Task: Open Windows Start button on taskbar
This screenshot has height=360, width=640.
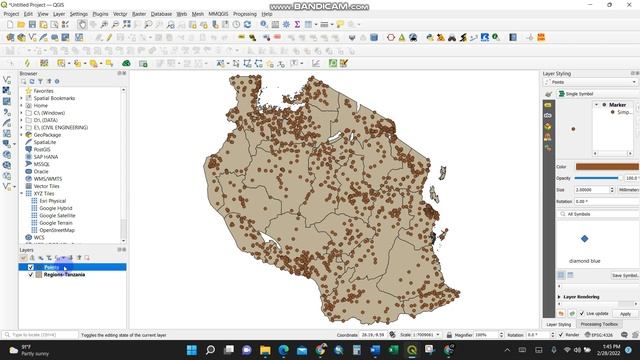Action: point(191,350)
